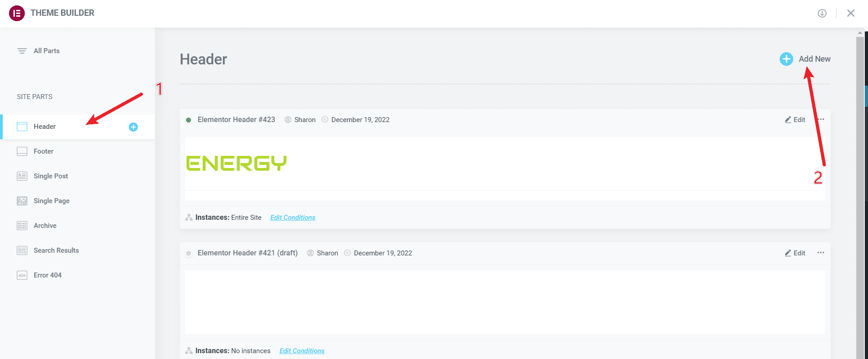868x359 pixels.
Task: Click the import/download icon in top bar
Action: click(x=822, y=13)
